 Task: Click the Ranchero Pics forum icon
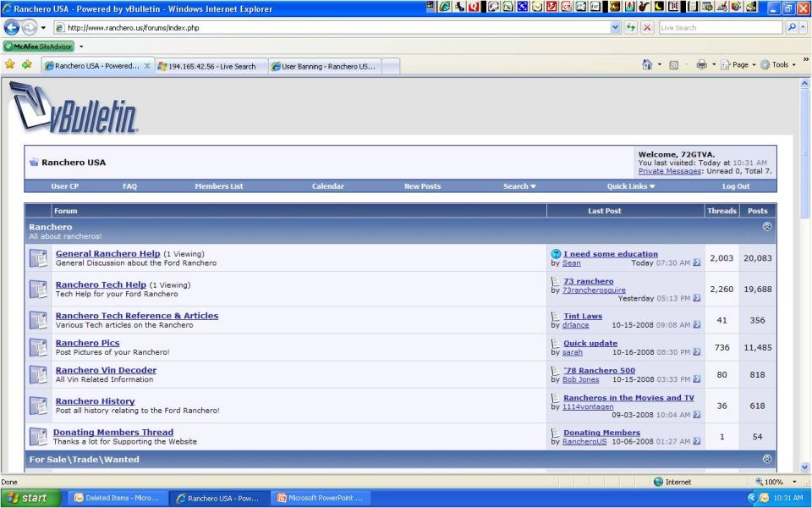point(38,347)
